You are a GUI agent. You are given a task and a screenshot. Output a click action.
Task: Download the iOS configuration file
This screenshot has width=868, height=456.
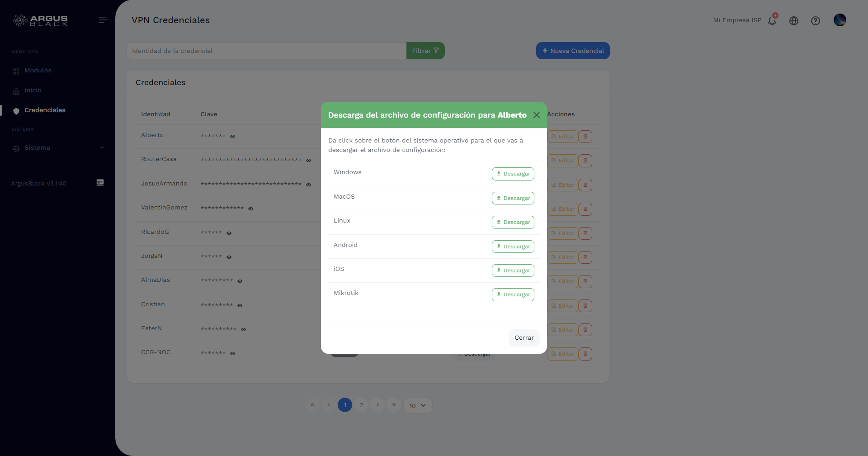tap(513, 271)
